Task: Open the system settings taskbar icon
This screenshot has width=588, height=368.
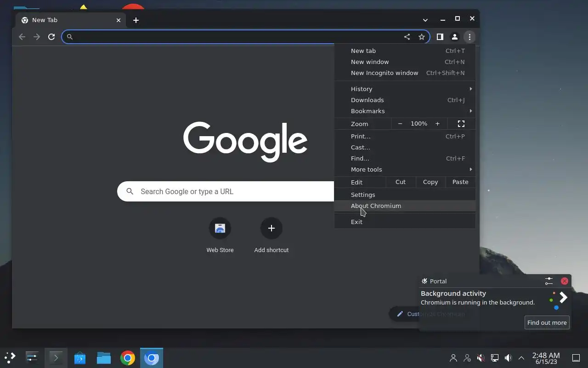Action: (32, 357)
